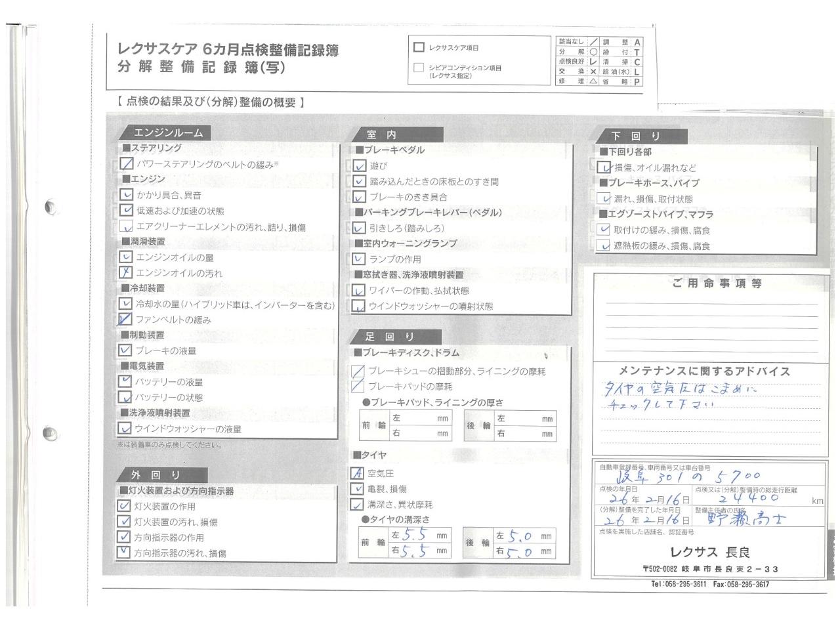
Task: Click the front-left brake pad thickness field
Action: point(421,418)
